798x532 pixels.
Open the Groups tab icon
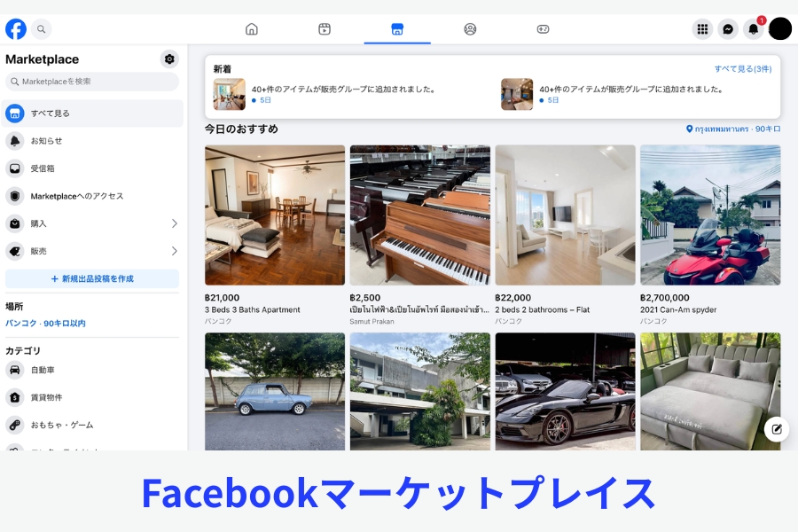[x=470, y=29]
